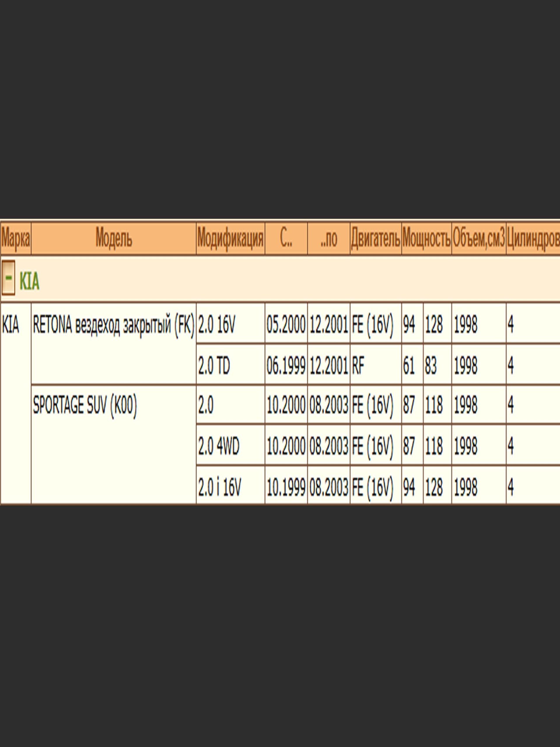Select 08.2003 in the 2.0 i 16V row
Image resolution: width=560 pixels, height=747 pixels.
(x=329, y=485)
